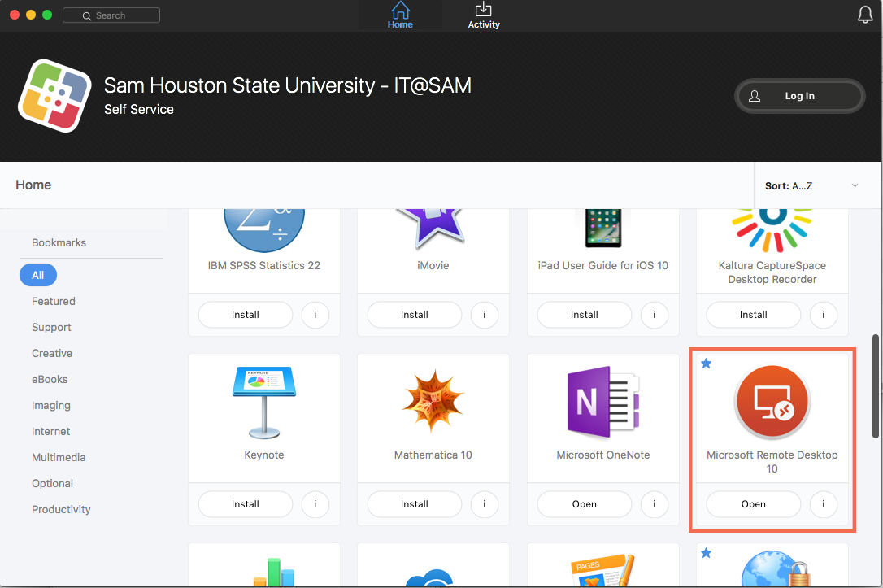This screenshot has height=588, width=883.
Task: Click the Numbers bar chart icon
Action: [274, 573]
